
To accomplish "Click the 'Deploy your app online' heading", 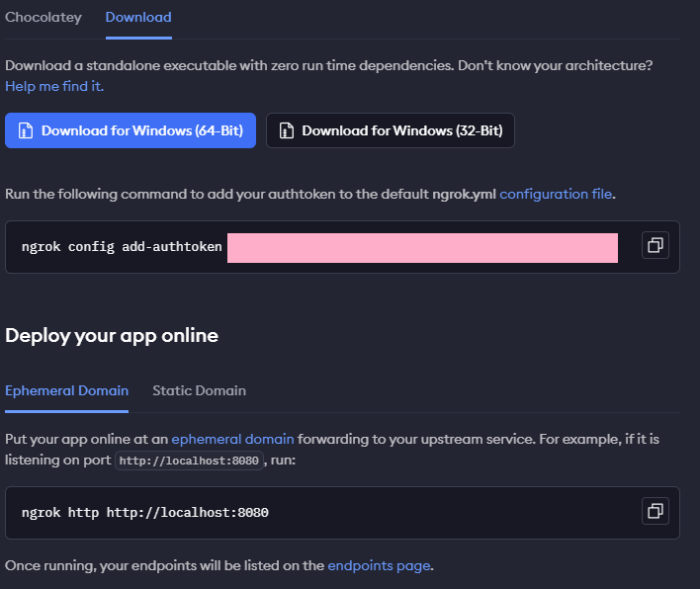I will coord(112,336).
